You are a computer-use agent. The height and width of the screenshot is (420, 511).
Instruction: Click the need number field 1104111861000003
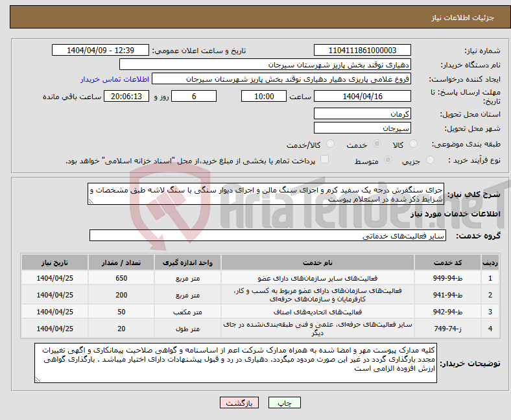pos(362,50)
